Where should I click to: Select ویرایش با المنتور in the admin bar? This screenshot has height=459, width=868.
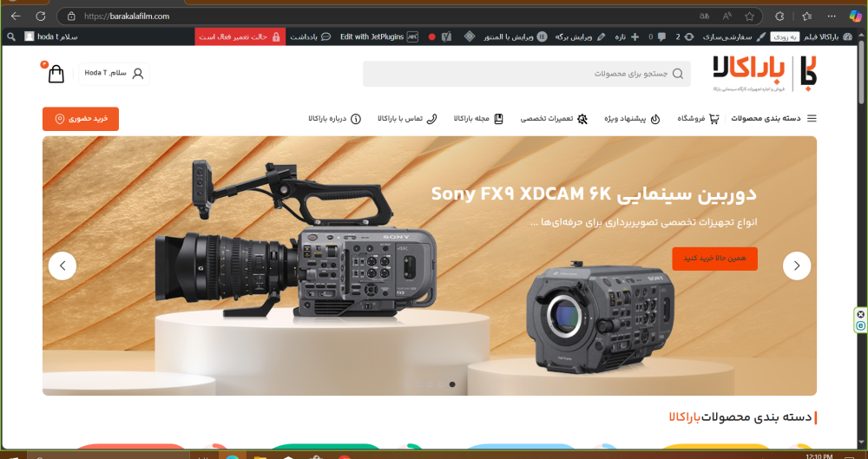pos(516,36)
